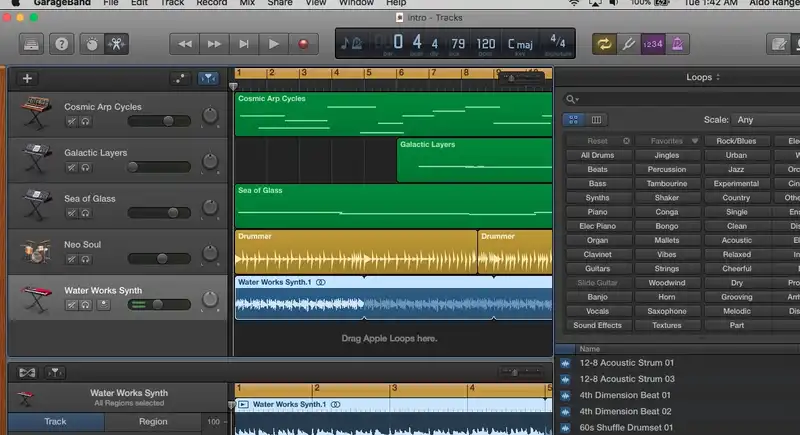Screen dimensions: 800x435
Task: Open the Note Pad button
Action: 779,44
